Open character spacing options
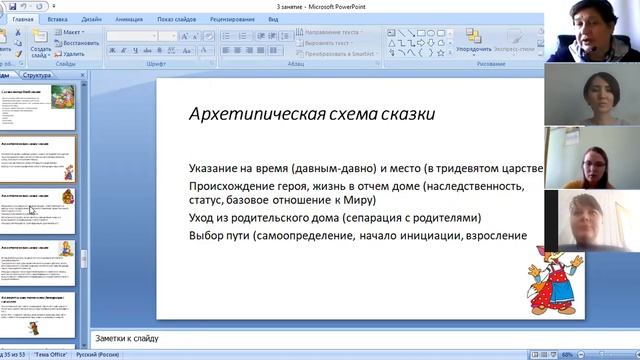 point(171,51)
